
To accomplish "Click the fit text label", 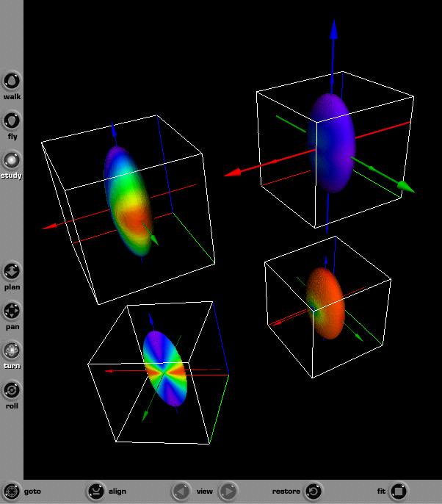I will [381, 491].
